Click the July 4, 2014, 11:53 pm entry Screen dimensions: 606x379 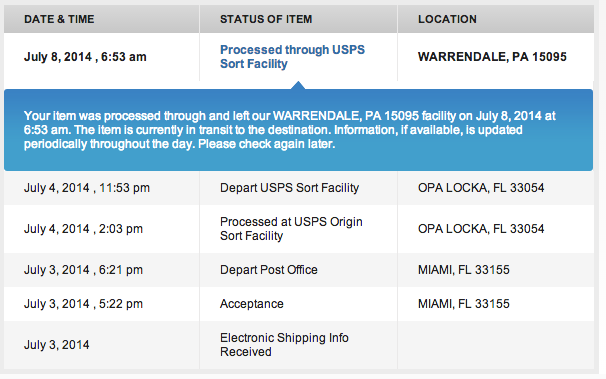pyautogui.click(x=87, y=188)
